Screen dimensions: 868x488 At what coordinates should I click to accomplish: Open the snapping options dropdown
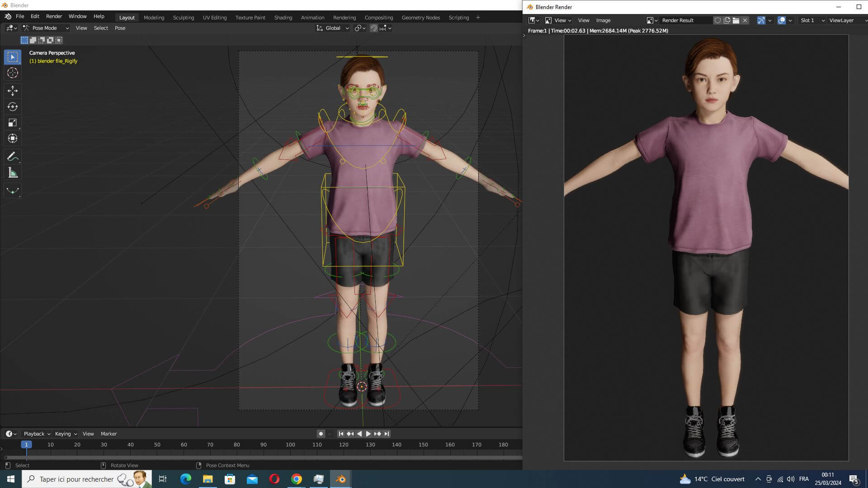[386, 28]
